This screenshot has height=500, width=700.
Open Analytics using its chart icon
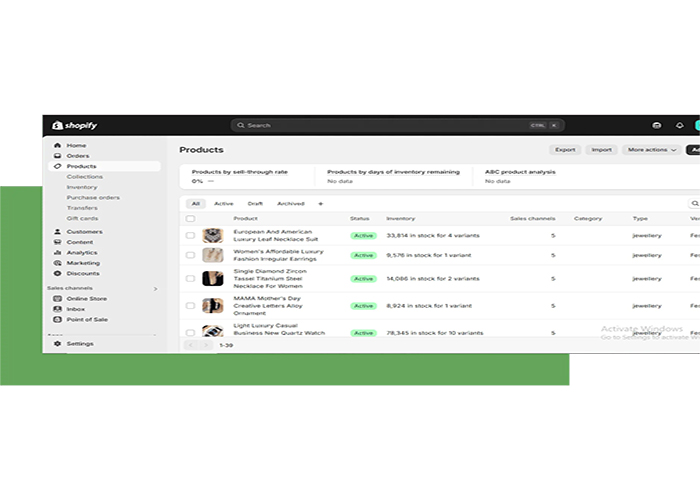click(57, 253)
